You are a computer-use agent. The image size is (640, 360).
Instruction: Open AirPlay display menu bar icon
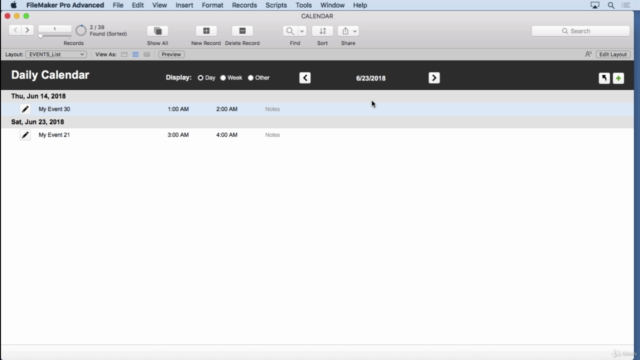point(595,5)
